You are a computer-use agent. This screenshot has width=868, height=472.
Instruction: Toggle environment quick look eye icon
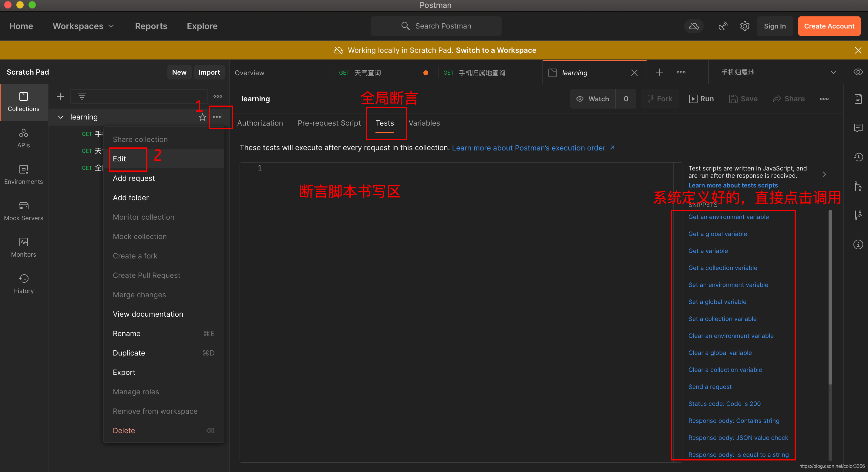[x=858, y=72]
